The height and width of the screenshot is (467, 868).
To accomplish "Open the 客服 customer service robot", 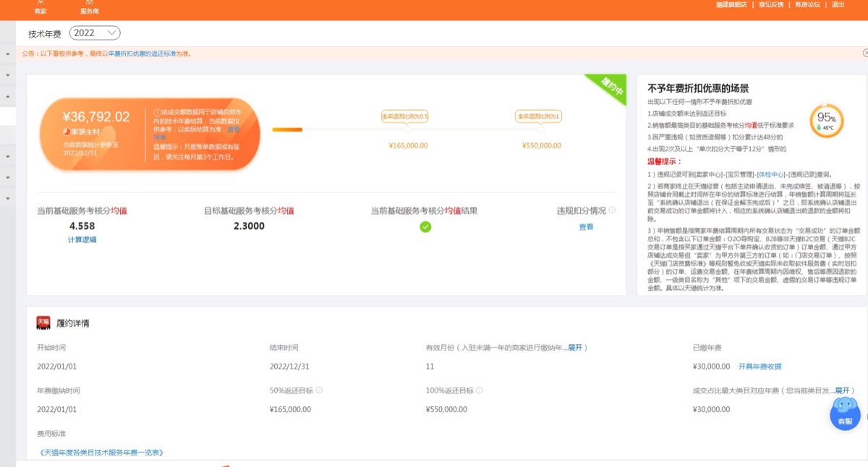I will (x=845, y=413).
